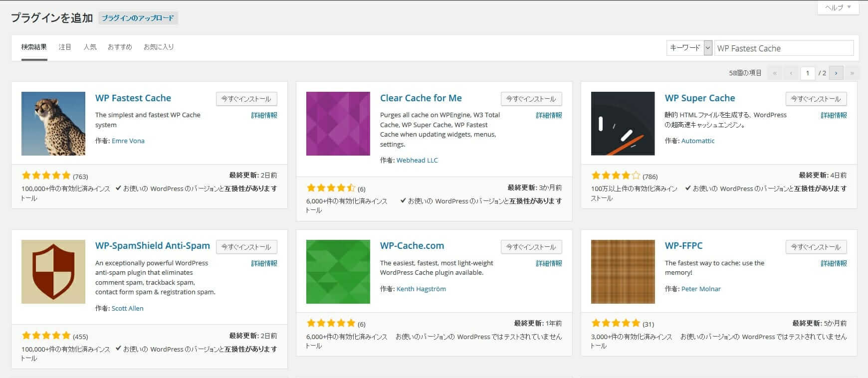The image size is (868, 378).
Task: Open the Clear Cache for Me title link
Action: (421, 98)
